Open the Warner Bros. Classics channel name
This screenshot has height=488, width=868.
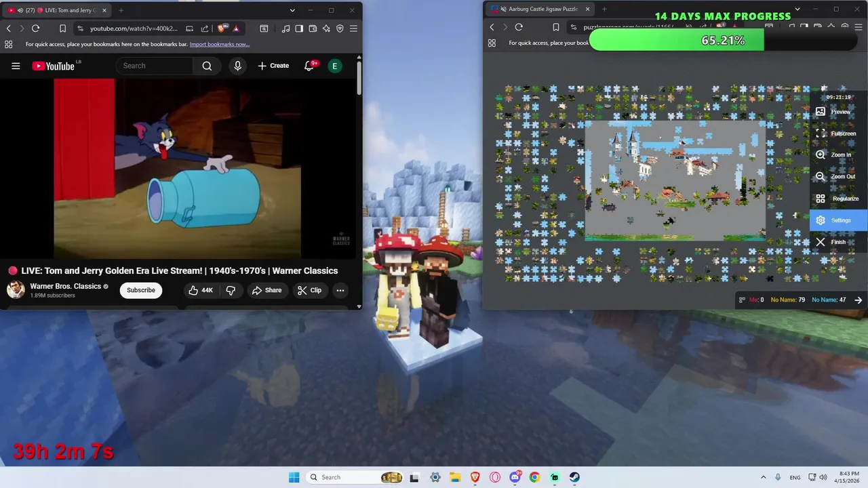click(66, 286)
